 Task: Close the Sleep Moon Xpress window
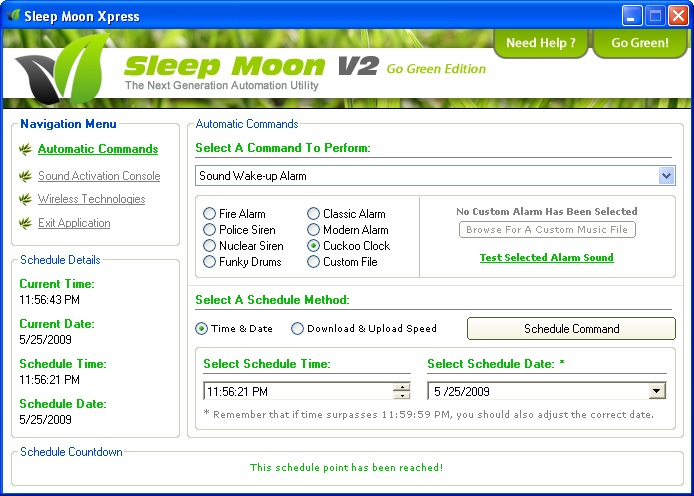(679, 16)
